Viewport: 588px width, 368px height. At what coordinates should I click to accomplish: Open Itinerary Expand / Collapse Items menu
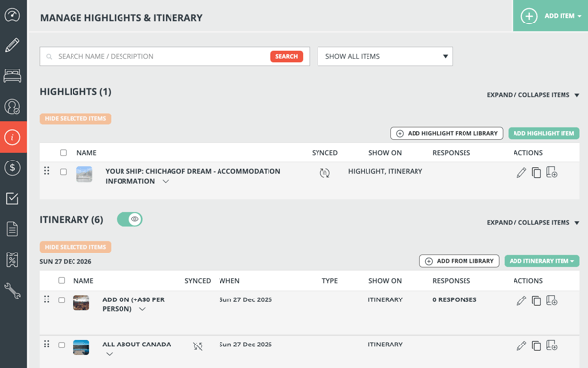point(533,223)
